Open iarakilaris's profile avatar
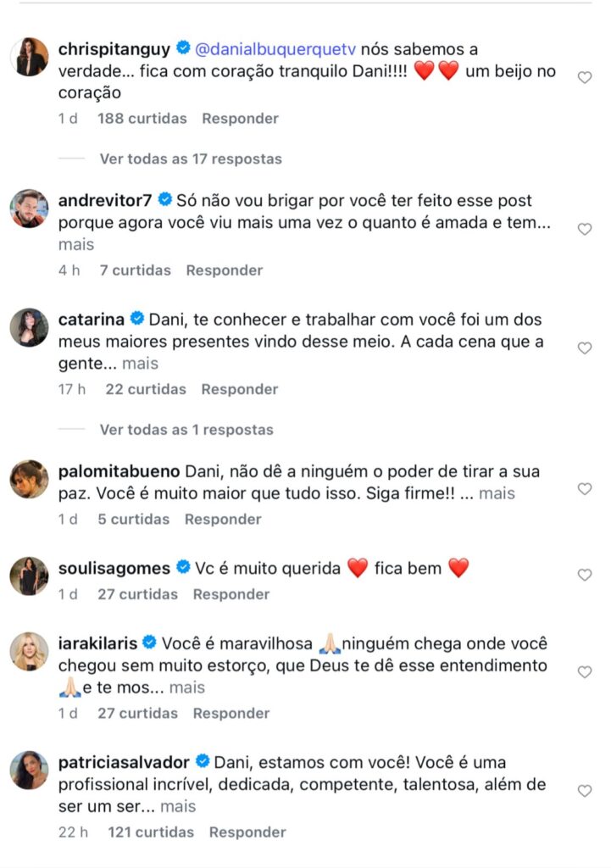The image size is (611, 868). (29, 652)
